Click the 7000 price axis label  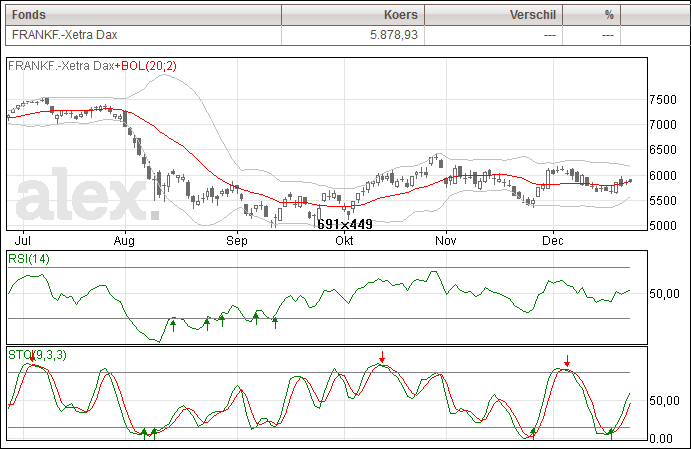(x=663, y=125)
